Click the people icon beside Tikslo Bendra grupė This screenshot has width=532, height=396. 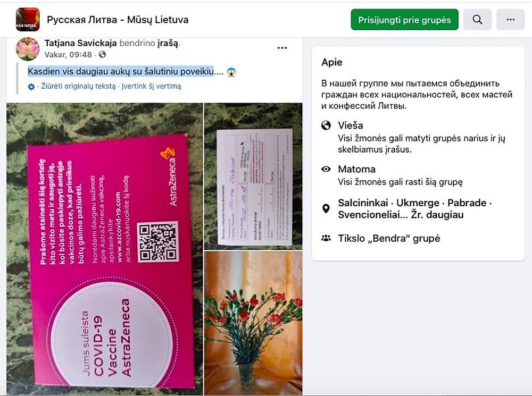(x=326, y=238)
